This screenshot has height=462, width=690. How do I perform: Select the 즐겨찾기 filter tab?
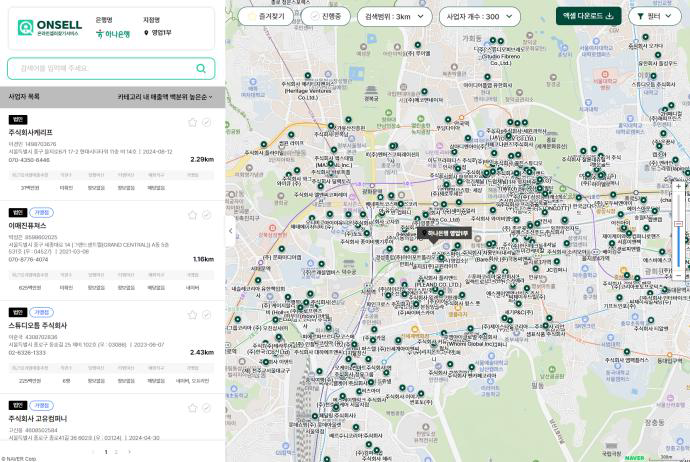tap(265, 17)
